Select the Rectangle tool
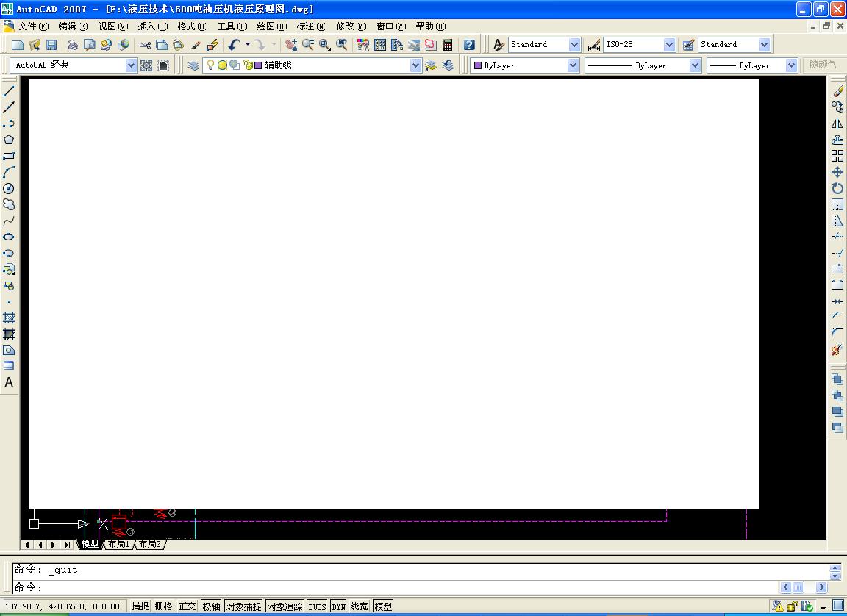 pos(9,156)
